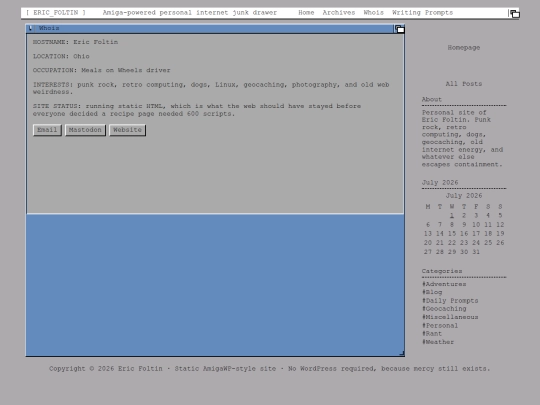This screenshot has width=540, height=405.
Task: Open the Homepage sidebar link
Action: coord(464,48)
